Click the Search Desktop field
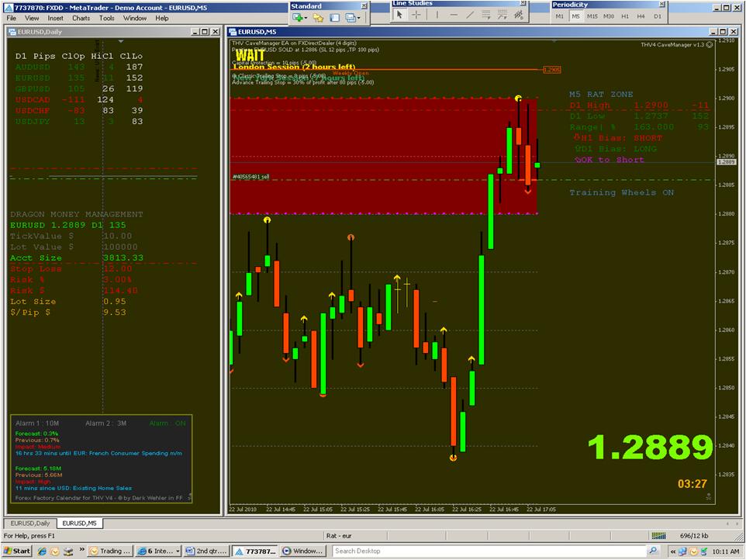This screenshot has height=560, width=746. (489, 551)
